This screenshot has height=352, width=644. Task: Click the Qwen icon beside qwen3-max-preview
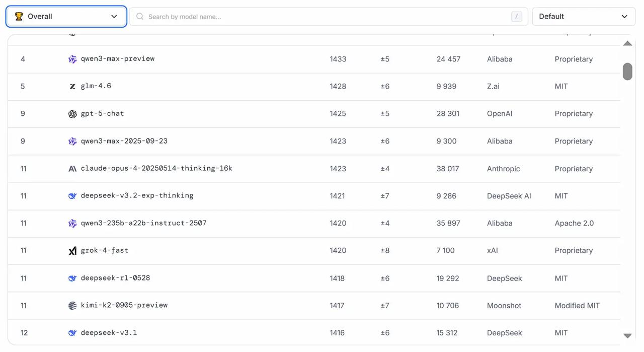click(72, 59)
